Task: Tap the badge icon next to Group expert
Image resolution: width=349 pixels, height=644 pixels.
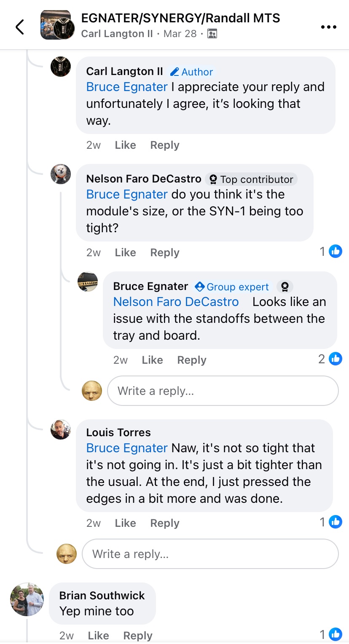Action: (285, 287)
